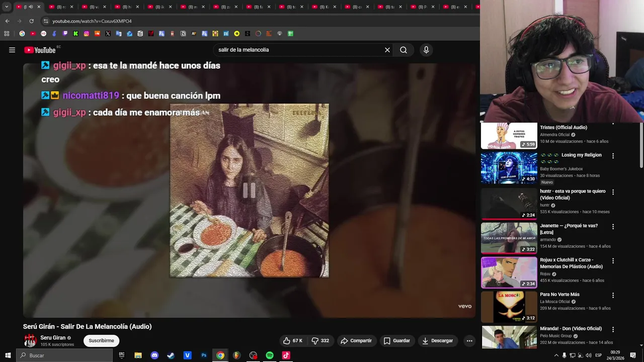The width and height of the screenshot is (644, 362).
Task: Like the video (67 K)
Action: (x=293, y=340)
